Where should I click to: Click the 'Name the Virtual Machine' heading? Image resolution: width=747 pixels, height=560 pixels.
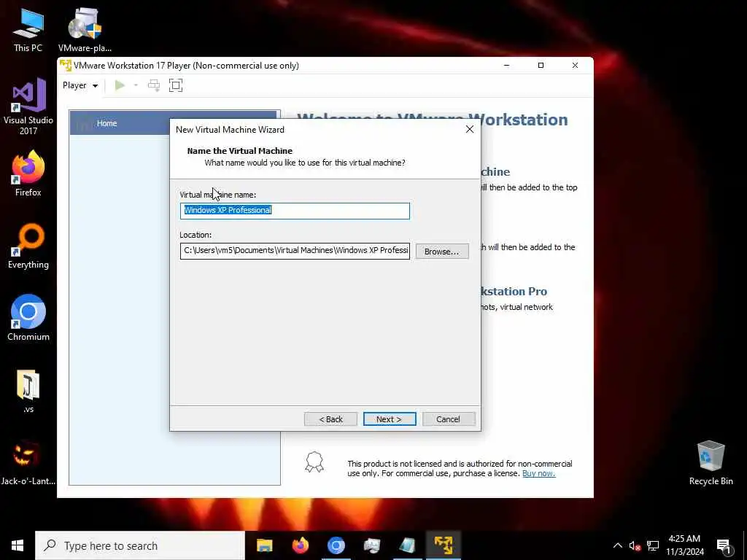239,150
